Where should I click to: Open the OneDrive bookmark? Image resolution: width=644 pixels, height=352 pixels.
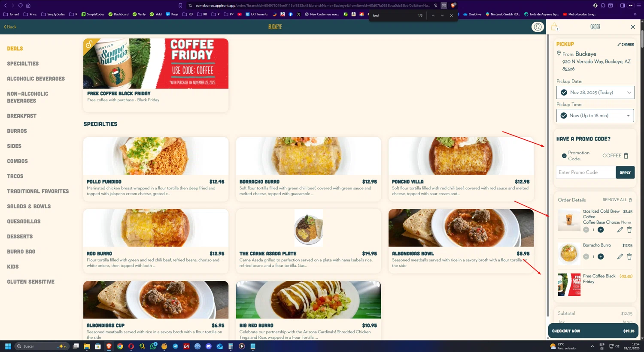[472, 14]
